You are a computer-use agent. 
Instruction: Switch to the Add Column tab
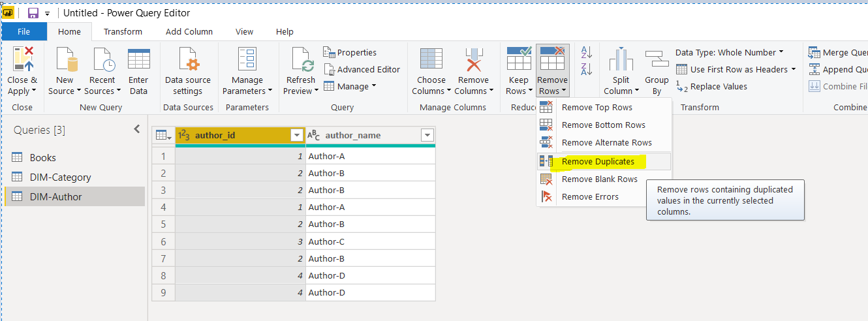point(189,31)
